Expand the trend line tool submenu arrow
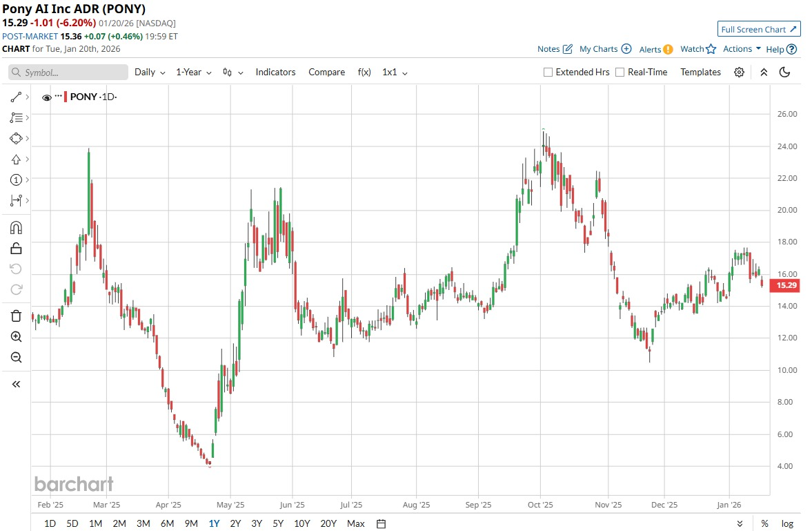This screenshot has width=812, height=531. point(27,97)
